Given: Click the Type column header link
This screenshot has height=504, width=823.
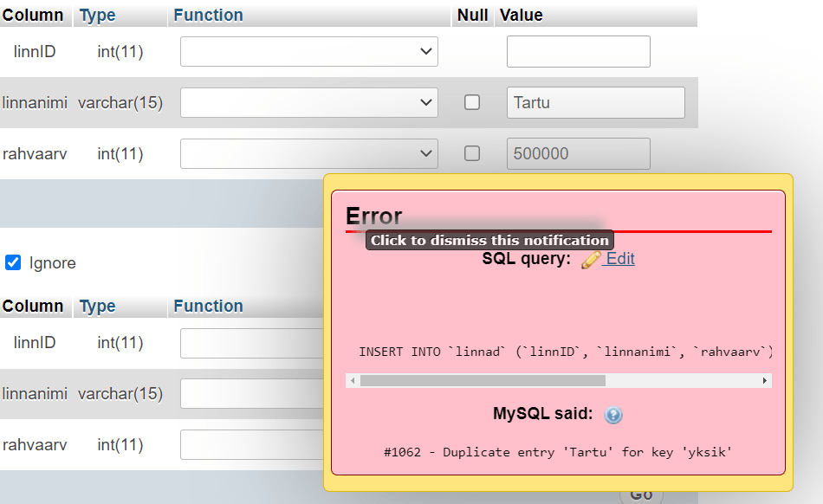Looking at the screenshot, I should pyautogui.click(x=97, y=15).
